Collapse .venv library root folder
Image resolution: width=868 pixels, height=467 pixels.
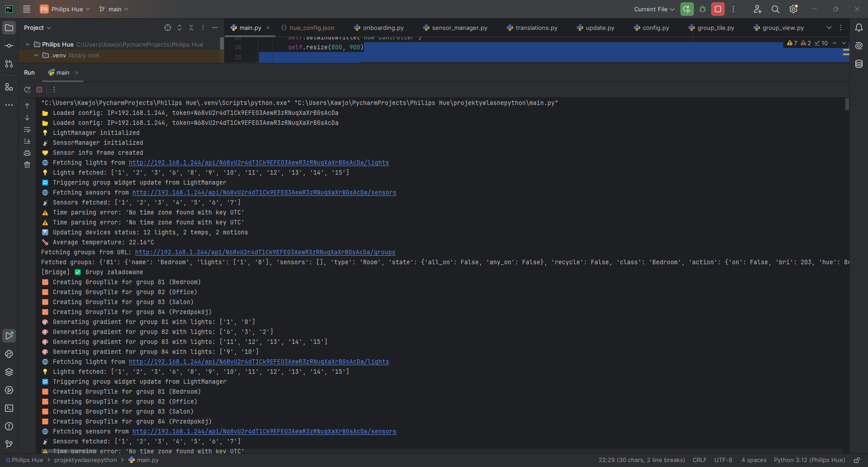point(36,55)
